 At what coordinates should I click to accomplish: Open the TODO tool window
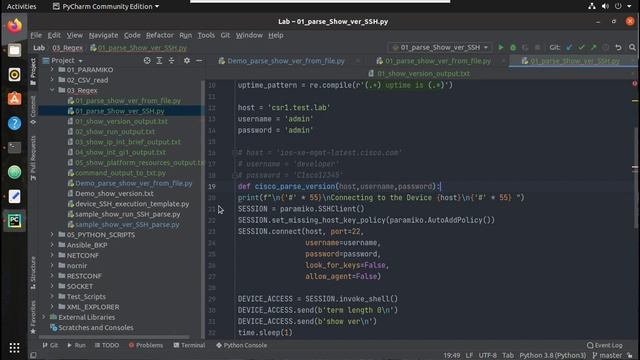(107, 345)
